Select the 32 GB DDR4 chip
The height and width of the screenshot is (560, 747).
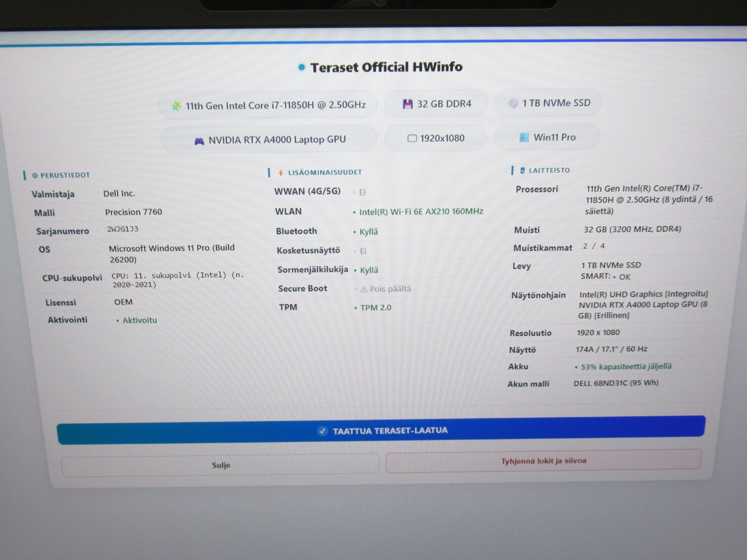437,104
